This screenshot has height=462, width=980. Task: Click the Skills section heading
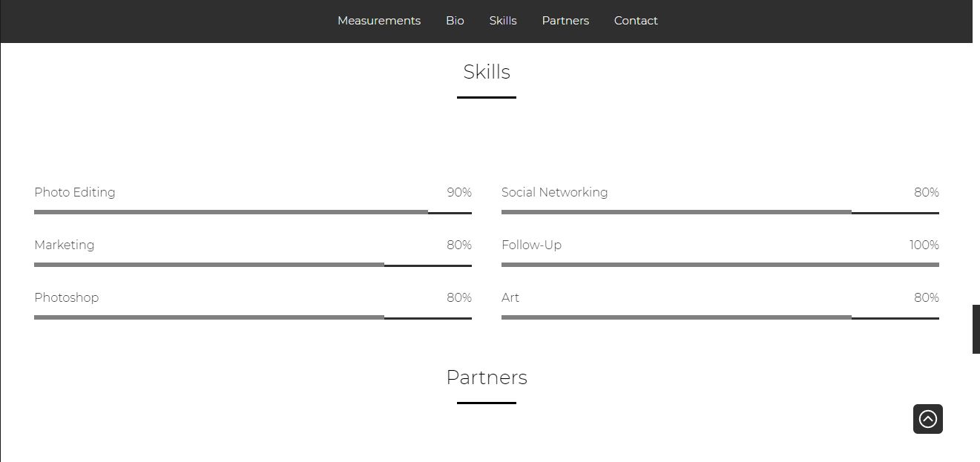[487, 72]
